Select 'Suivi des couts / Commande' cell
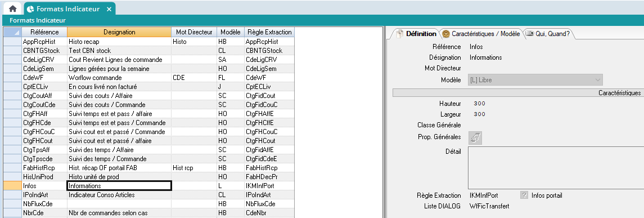This screenshot has height=218, width=644. coord(119,104)
